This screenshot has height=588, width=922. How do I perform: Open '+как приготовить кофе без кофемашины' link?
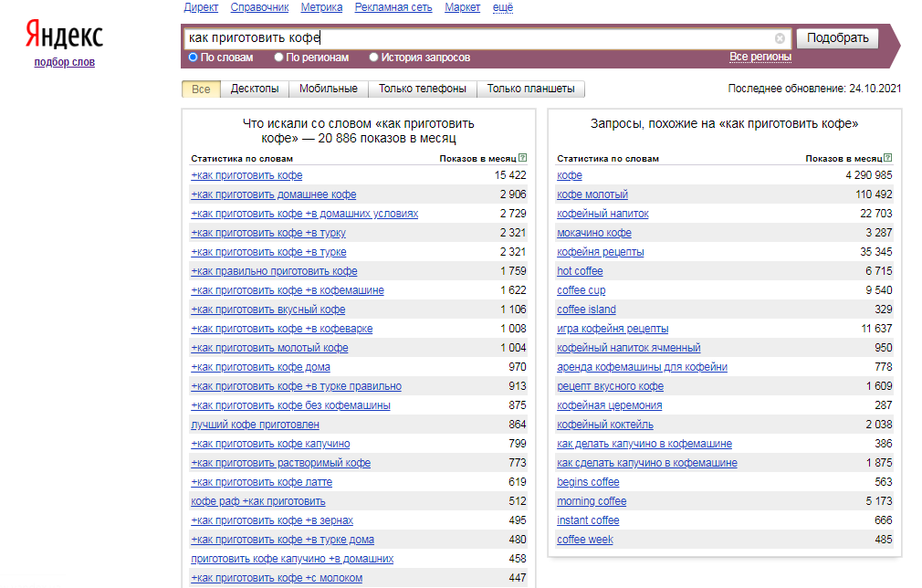click(x=290, y=405)
